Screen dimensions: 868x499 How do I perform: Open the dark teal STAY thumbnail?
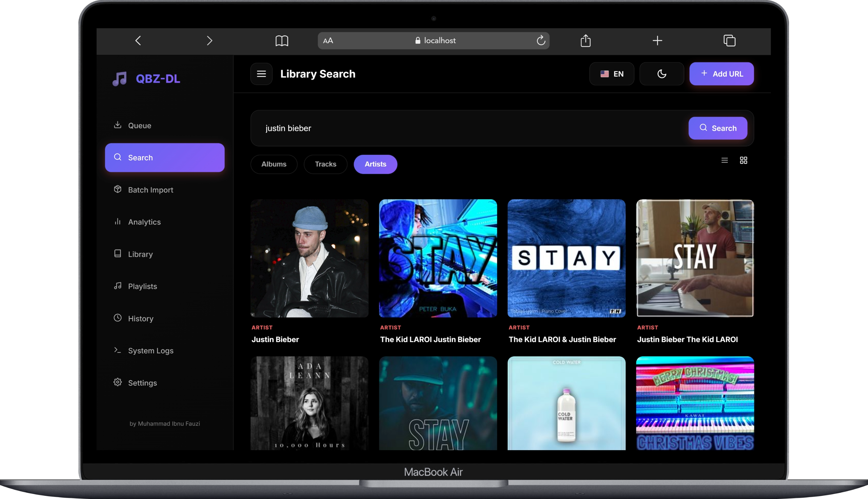click(438, 403)
